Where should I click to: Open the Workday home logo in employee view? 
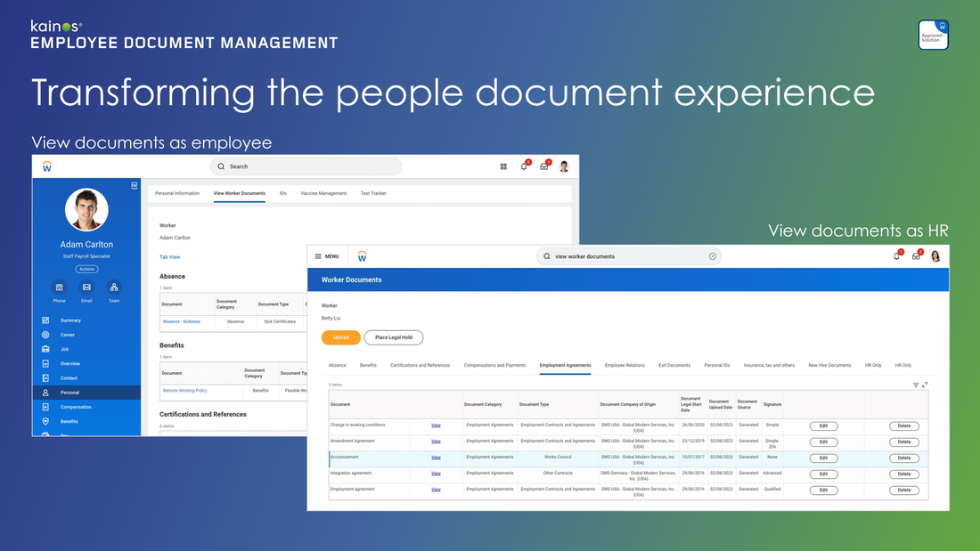pyautogui.click(x=46, y=166)
